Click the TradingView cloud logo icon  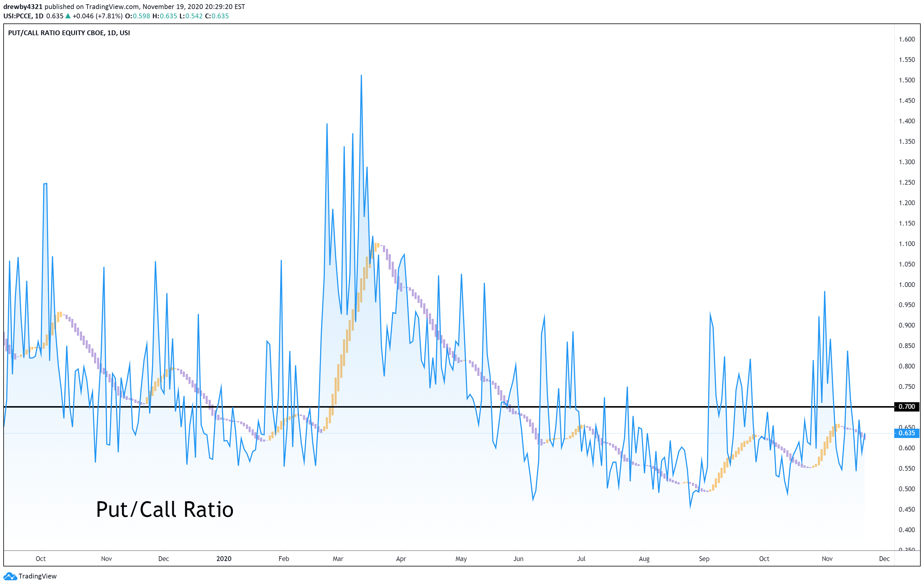[10, 576]
